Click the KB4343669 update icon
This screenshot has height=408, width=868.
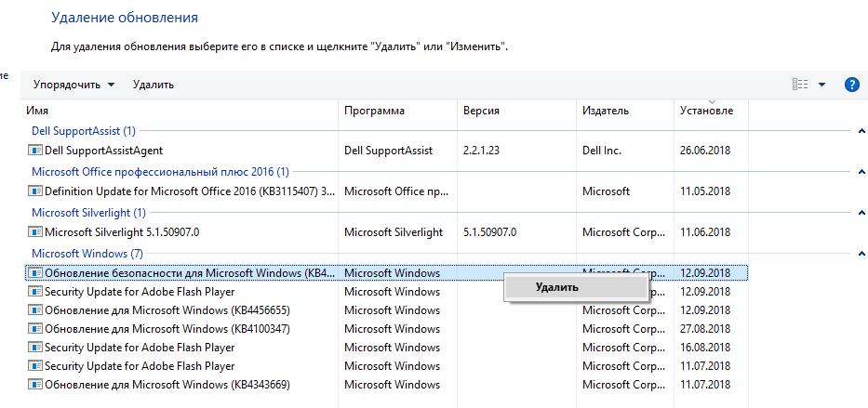pyautogui.click(x=34, y=384)
